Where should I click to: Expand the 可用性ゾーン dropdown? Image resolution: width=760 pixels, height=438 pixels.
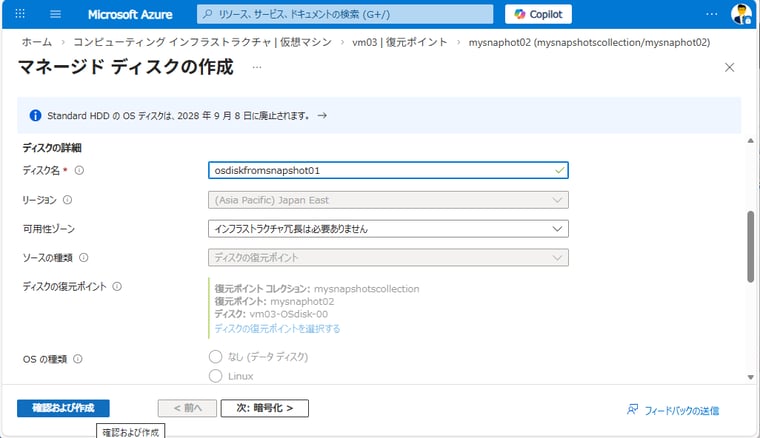pyautogui.click(x=388, y=229)
